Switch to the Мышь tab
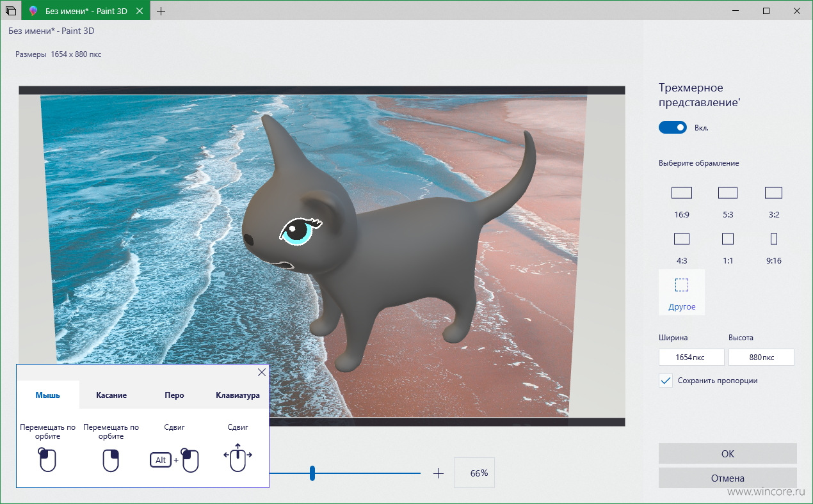Image resolution: width=813 pixels, height=504 pixels. point(48,395)
